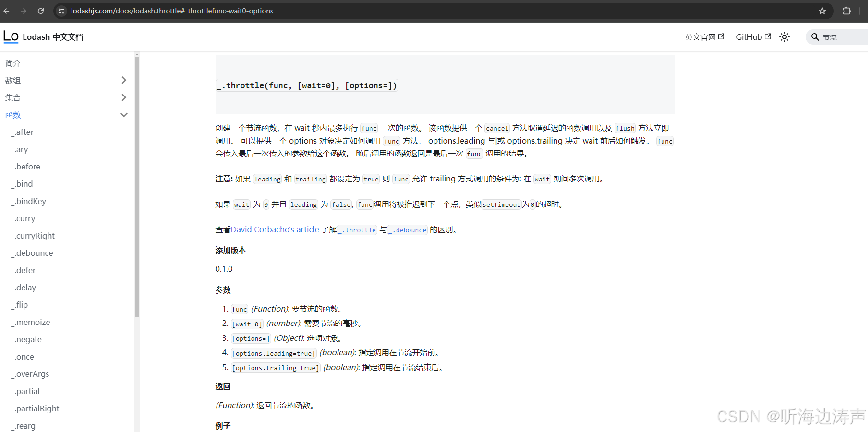
Task: Open GitHub via its external link icon
Action: click(768, 36)
